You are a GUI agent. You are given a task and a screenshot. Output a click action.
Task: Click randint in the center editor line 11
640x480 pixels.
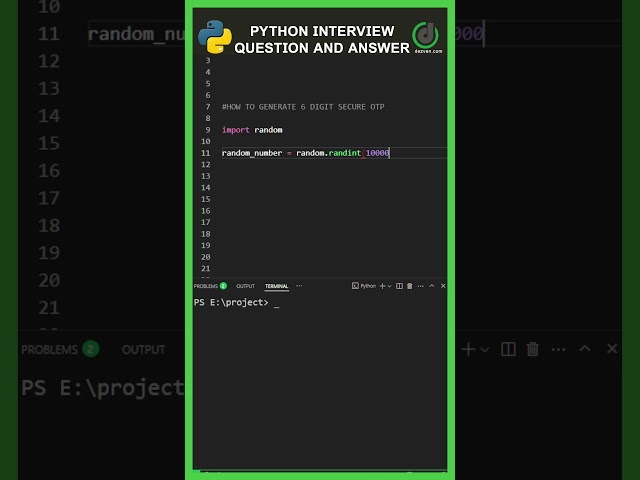[345, 153]
